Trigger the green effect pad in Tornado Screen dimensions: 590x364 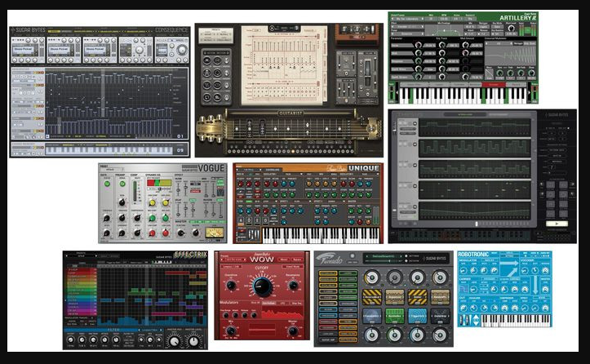[x=394, y=316]
